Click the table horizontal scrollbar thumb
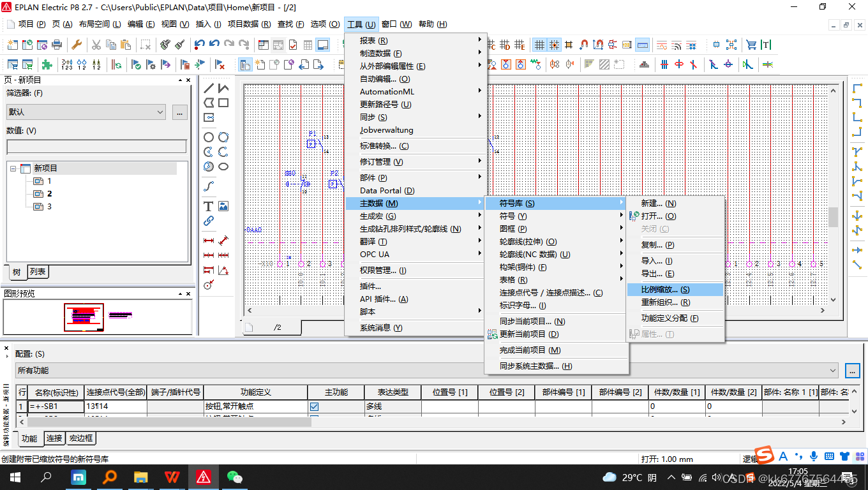This screenshot has width=868, height=490. tap(168, 421)
